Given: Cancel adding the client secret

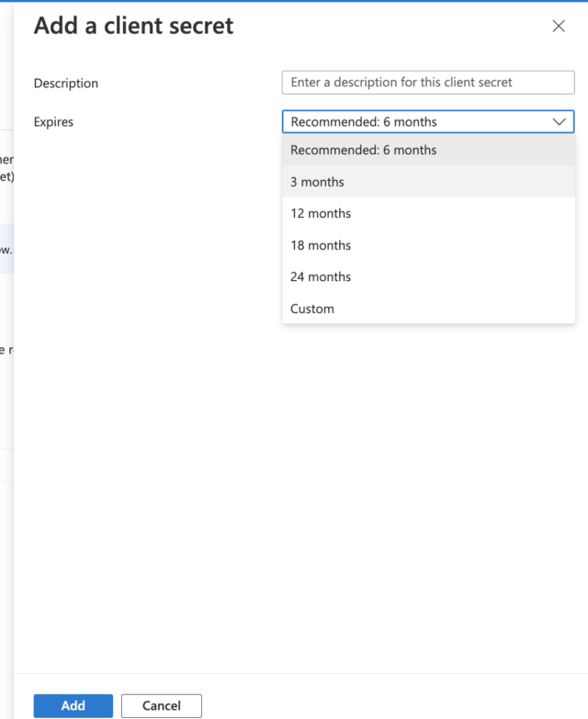Looking at the screenshot, I should 162,706.
